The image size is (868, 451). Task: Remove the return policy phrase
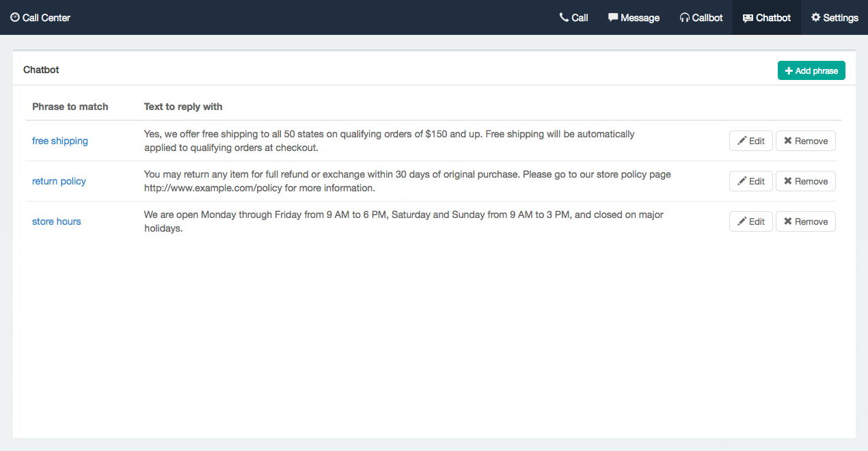(x=806, y=181)
